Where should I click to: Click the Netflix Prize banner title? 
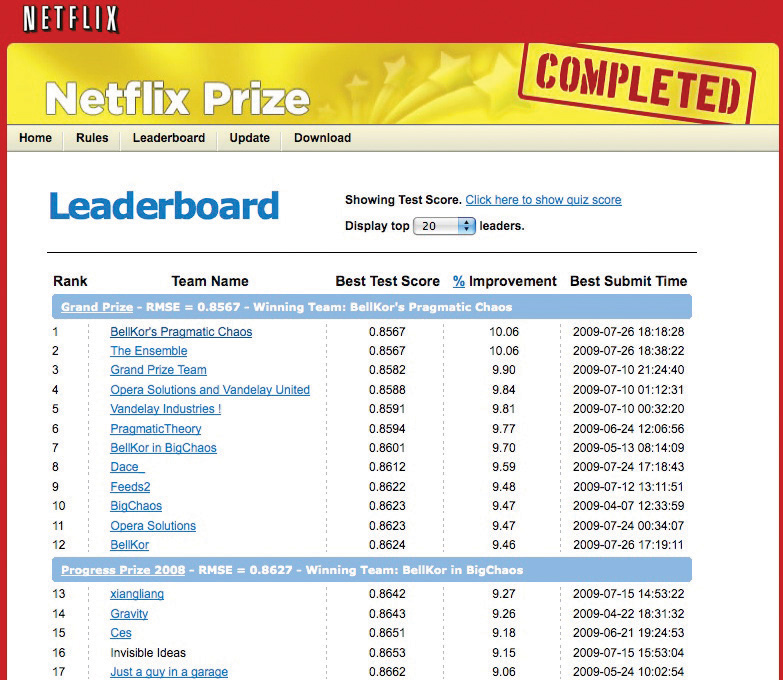pos(178,98)
